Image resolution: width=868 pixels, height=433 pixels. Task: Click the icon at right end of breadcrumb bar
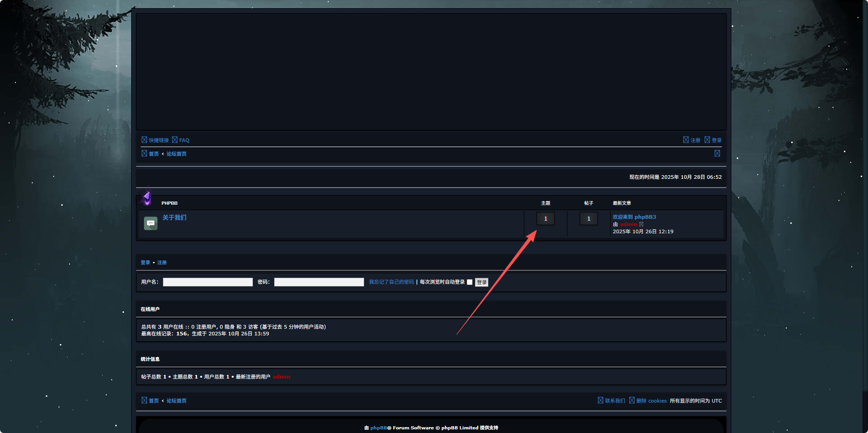[x=717, y=153]
